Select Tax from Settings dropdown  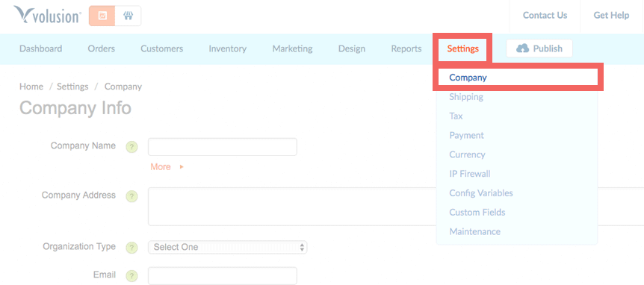[x=456, y=116]
